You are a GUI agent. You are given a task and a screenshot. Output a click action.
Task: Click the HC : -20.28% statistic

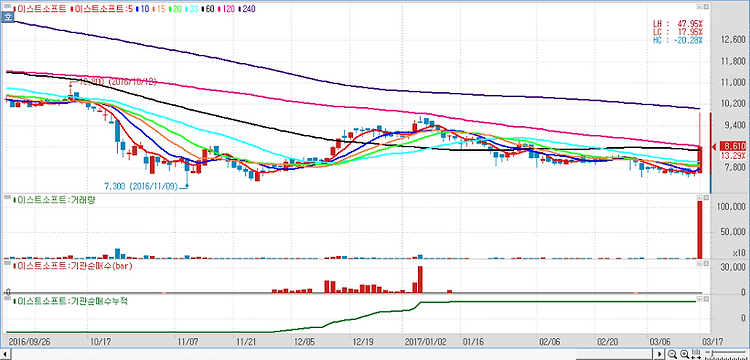(x=678, y=40)
